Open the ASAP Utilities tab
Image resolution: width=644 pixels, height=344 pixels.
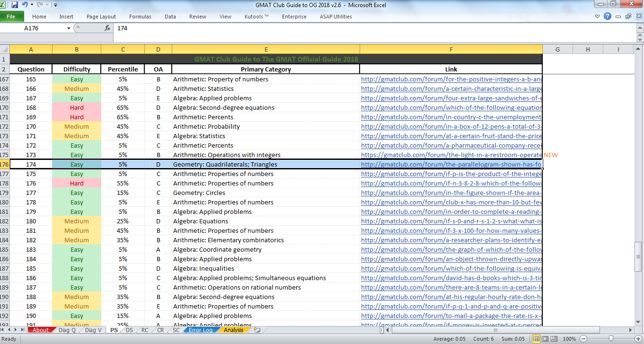336,17
